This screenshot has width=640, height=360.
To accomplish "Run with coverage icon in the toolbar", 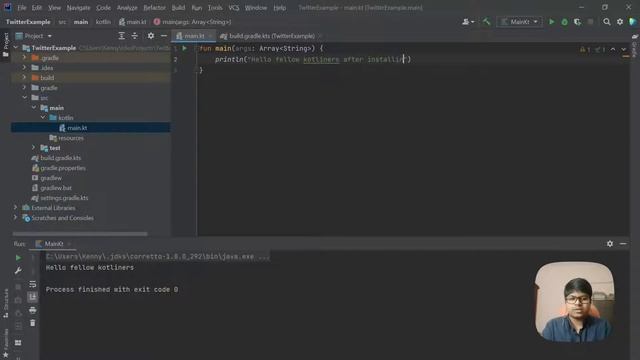I will (x=577, y=22).
